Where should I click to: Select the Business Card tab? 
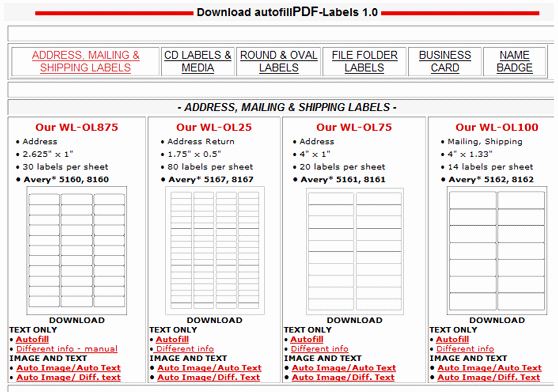[445, 62]
